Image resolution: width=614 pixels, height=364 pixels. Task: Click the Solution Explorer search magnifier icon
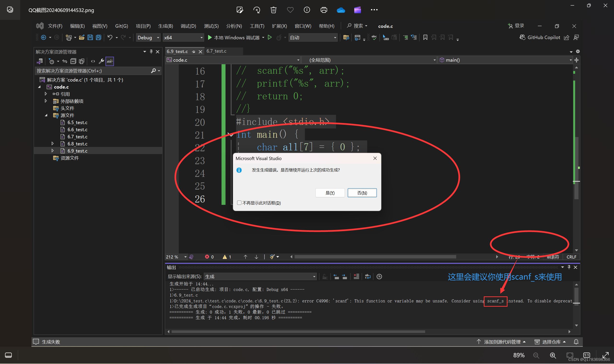coord(153,71)
